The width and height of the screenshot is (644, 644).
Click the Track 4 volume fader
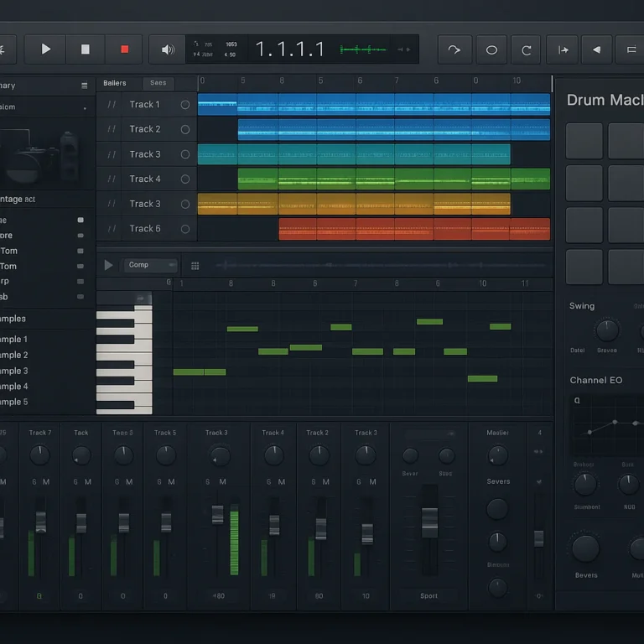click(x=274, y=524)
